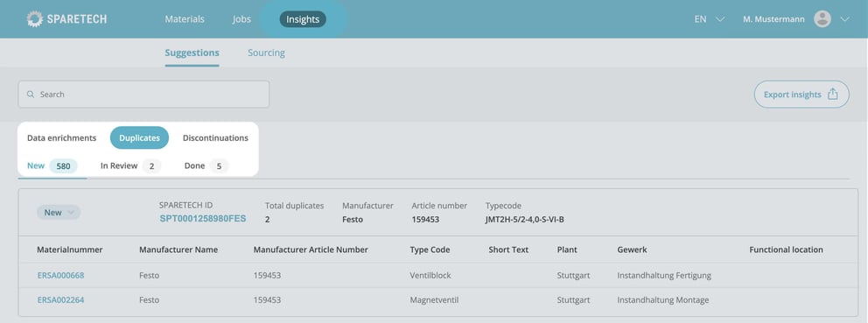Click the Instandhaltung Montage cell
Image resolution: width=868 pixels, height=323 pixels.
pos(663,300)
